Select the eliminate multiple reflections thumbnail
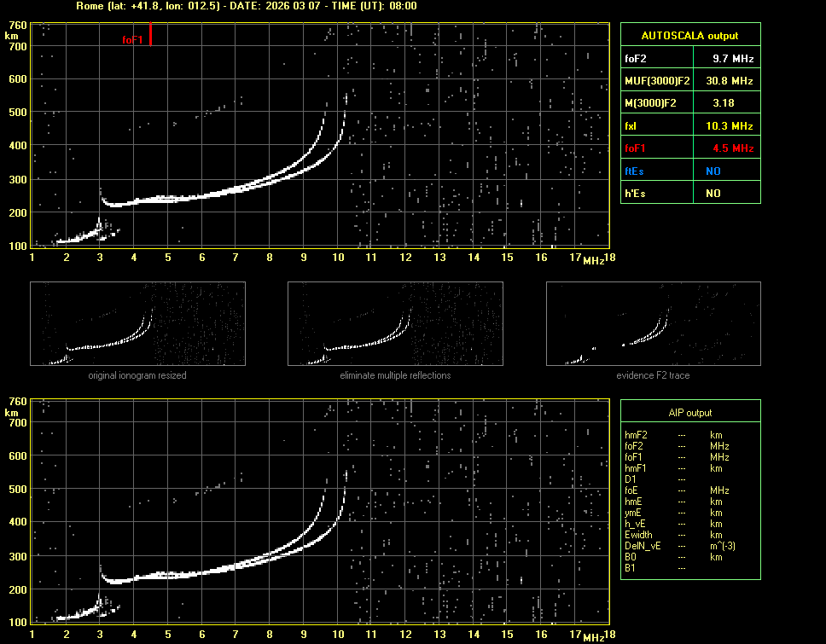This screenshot has width=826, height=644. pyautogui.click(x=395, y=323)
